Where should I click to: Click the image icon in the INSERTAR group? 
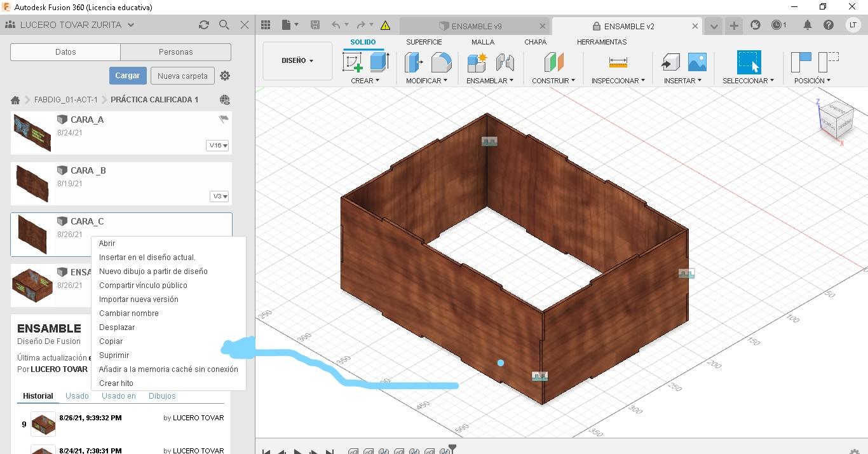click(697, 62)
